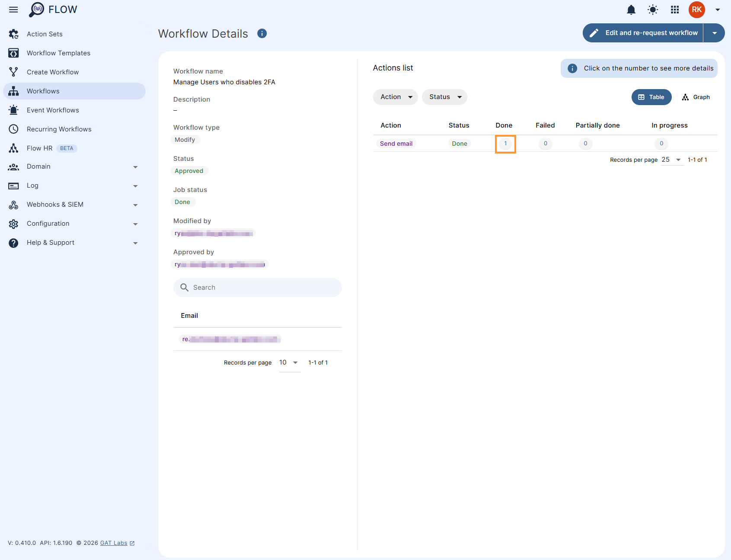
Task: Open the Google apps grid icon
Action: click(674, 10)
